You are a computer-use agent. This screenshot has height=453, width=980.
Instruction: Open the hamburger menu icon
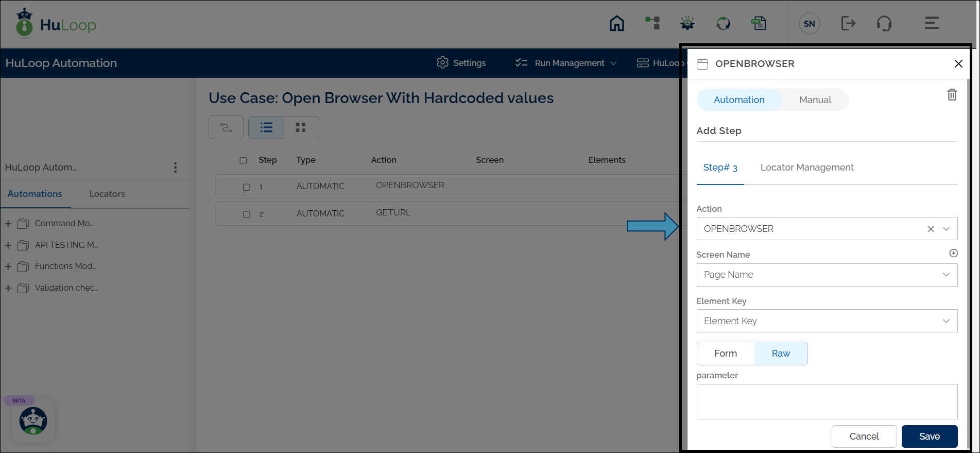(x=932, y=23)
